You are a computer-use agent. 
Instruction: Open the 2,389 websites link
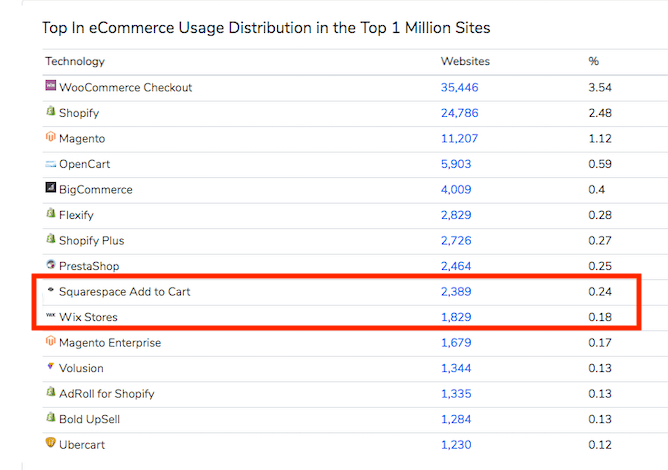456,292
